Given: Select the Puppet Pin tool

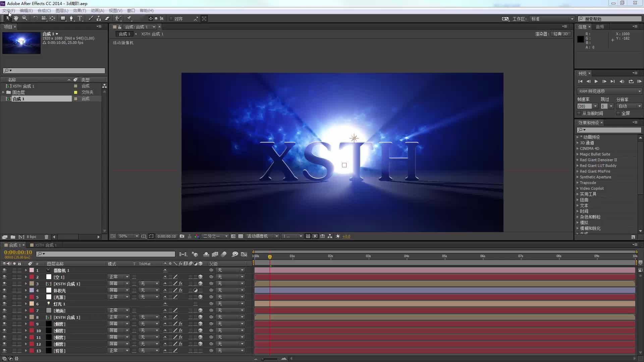Looking at the screenshot, I should point(129,18).
